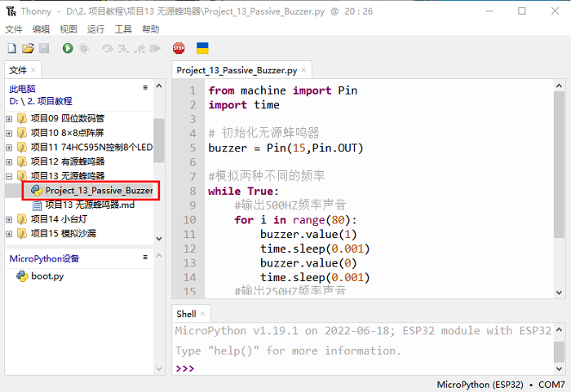Open the 运行 menu
Image resolution: width=571 pixels, height=392 pixels.
coord(95,29)
